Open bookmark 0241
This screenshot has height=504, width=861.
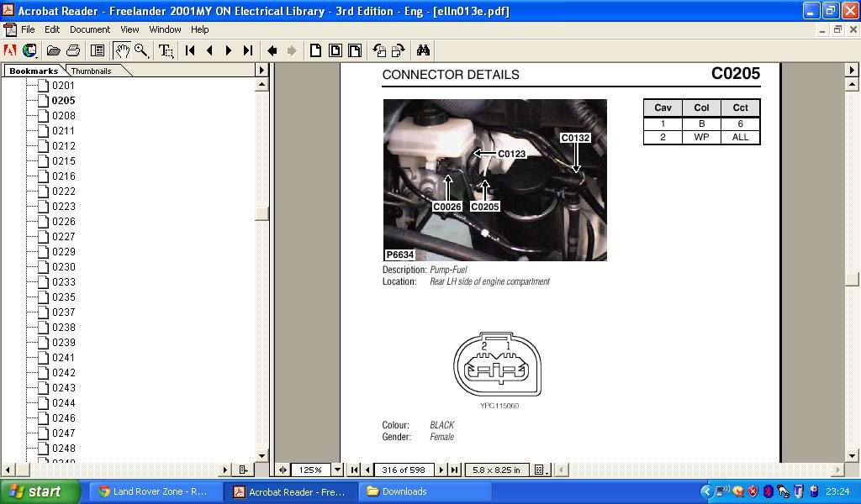coord(63,358)
